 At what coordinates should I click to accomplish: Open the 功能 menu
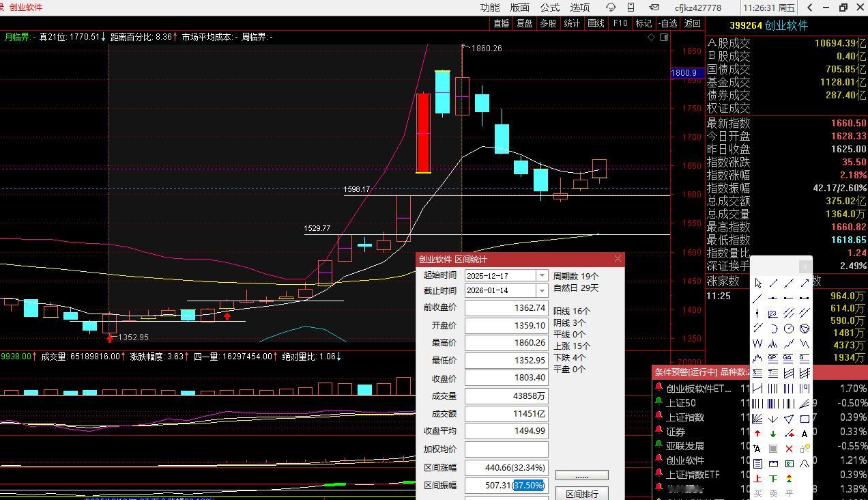pyautogui.click(x=490, y=8)
